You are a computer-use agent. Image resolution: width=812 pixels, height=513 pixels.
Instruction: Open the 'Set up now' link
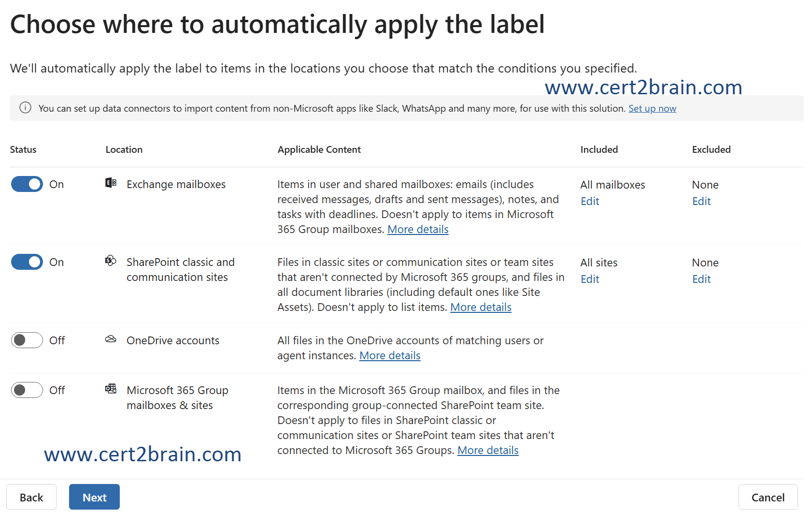click(652, 109)
